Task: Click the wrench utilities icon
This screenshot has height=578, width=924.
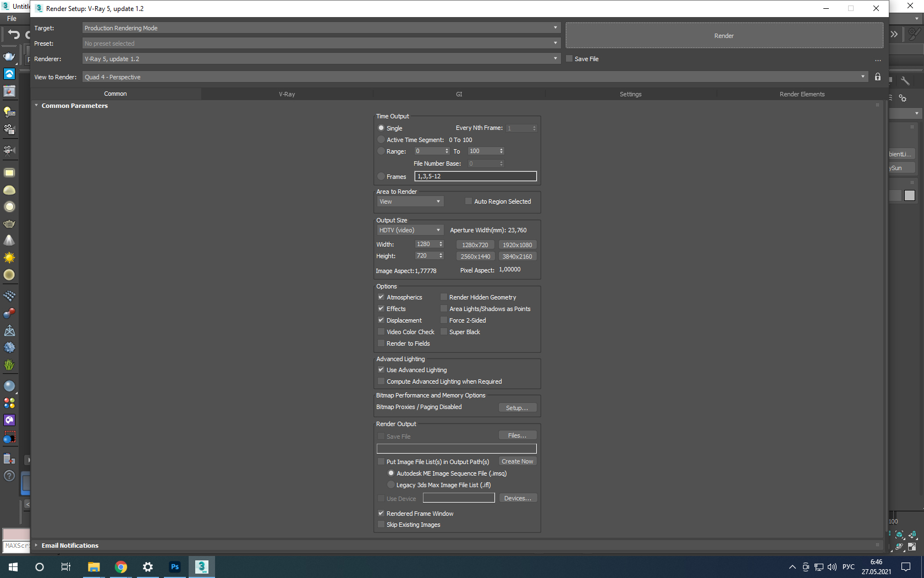Action: click(x=905, y=81)
